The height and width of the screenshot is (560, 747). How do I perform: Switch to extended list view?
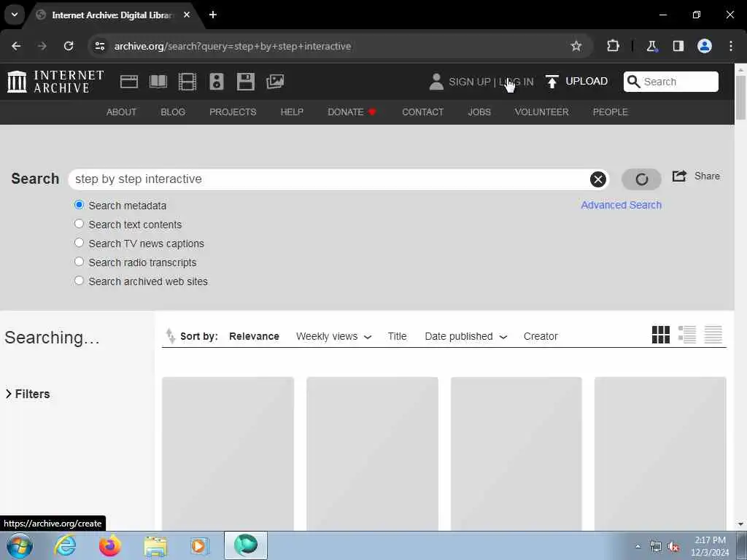pos(687,334)
